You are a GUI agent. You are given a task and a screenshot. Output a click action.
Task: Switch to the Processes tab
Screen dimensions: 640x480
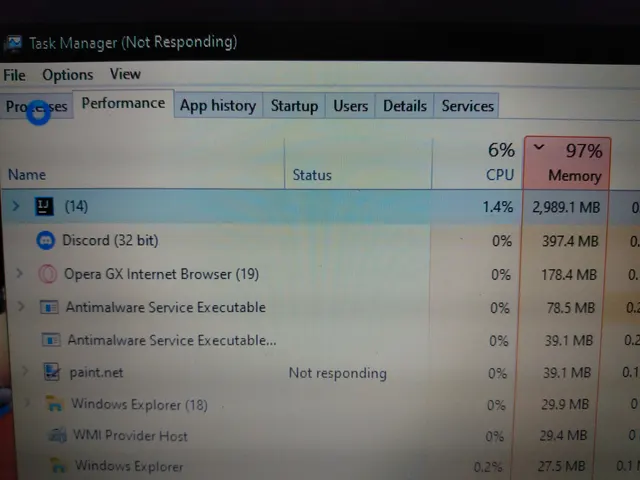pos(37,107)
